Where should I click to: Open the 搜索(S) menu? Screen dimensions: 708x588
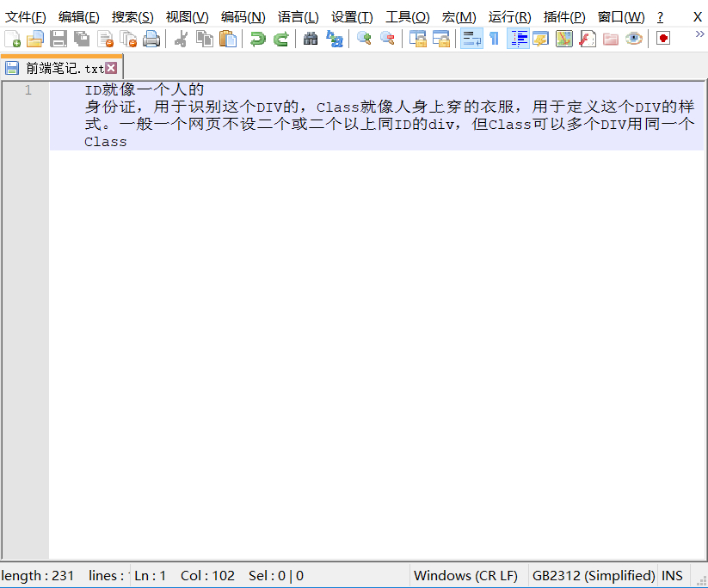tap(132, 17)
